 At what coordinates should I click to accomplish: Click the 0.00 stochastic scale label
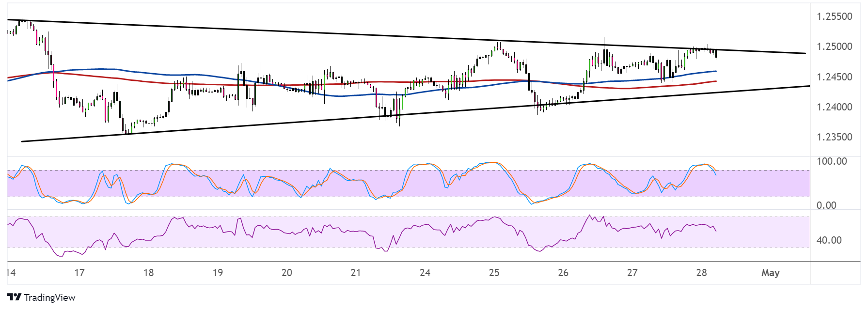tap(826, 205)
